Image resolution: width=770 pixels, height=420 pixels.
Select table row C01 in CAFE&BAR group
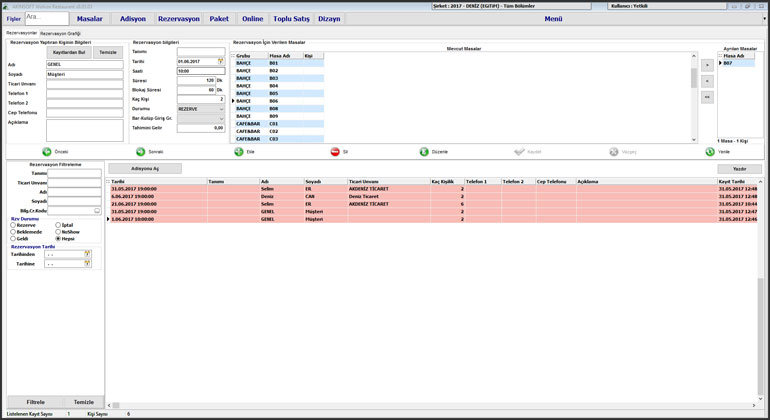pyautogui.click(x=277, y=124)
